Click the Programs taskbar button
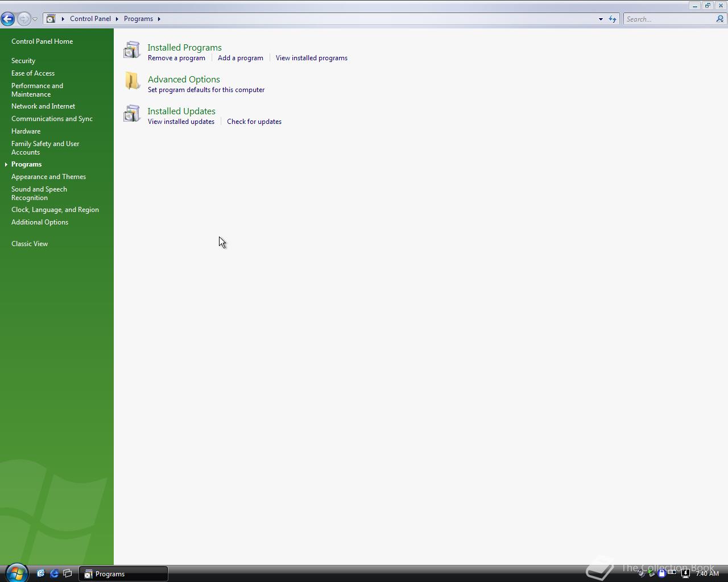Viewport: 728px width, 582px height. (x=123, y=574)
